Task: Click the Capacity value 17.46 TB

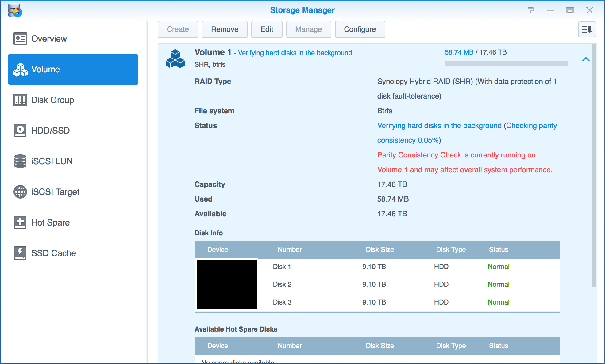Action: [392, 184]
